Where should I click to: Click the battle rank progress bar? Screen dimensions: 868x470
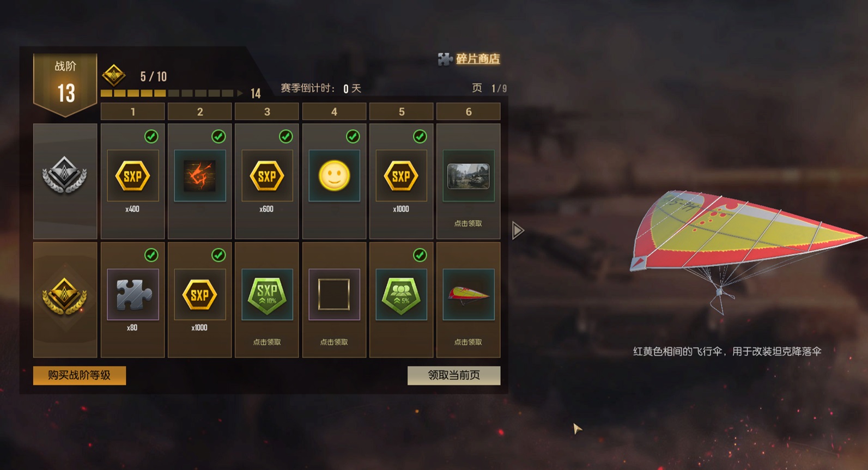click(167, 93)
